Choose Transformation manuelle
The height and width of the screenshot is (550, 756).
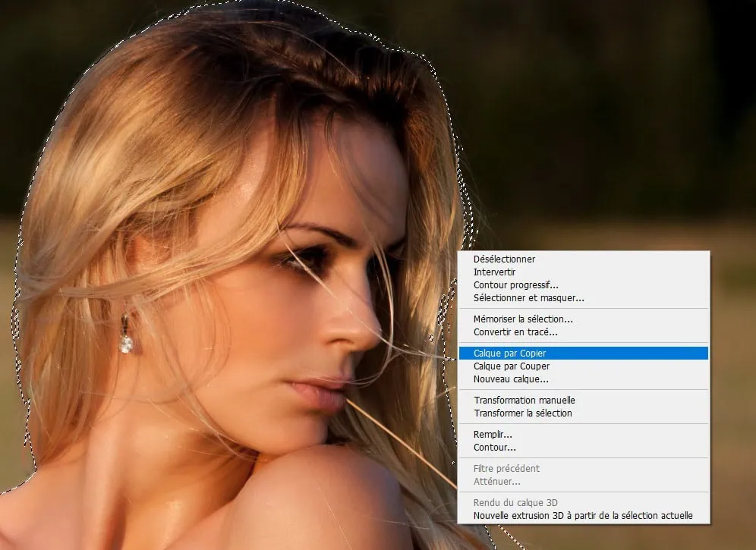(524, 401)
